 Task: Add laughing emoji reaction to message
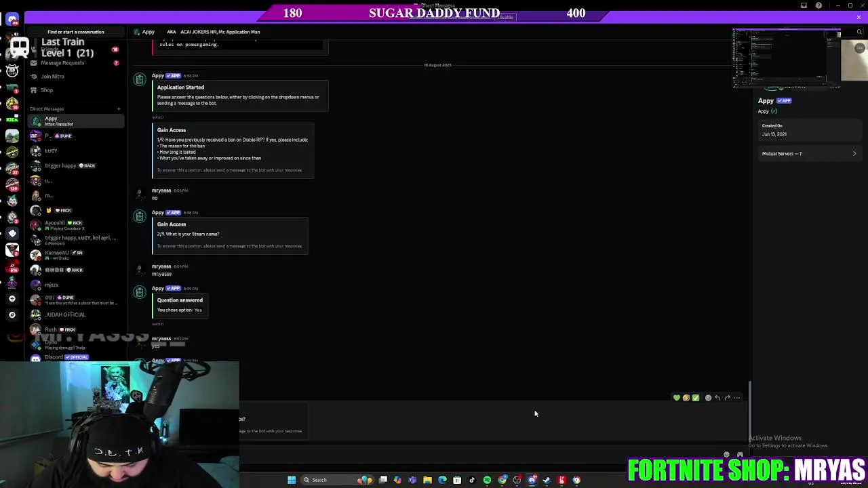[686, 398]
